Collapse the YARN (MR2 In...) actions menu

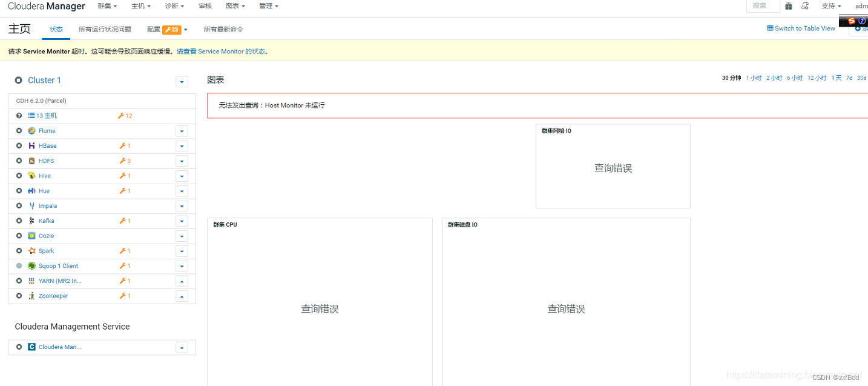click(x=182, y=281)
